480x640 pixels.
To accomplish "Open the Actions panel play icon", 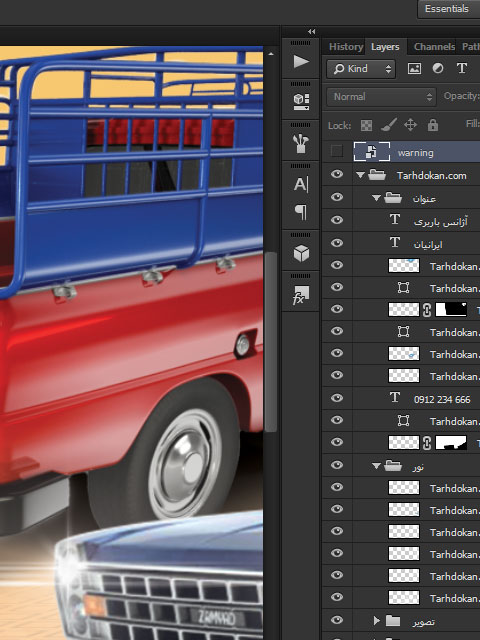I will click(301, 62).
